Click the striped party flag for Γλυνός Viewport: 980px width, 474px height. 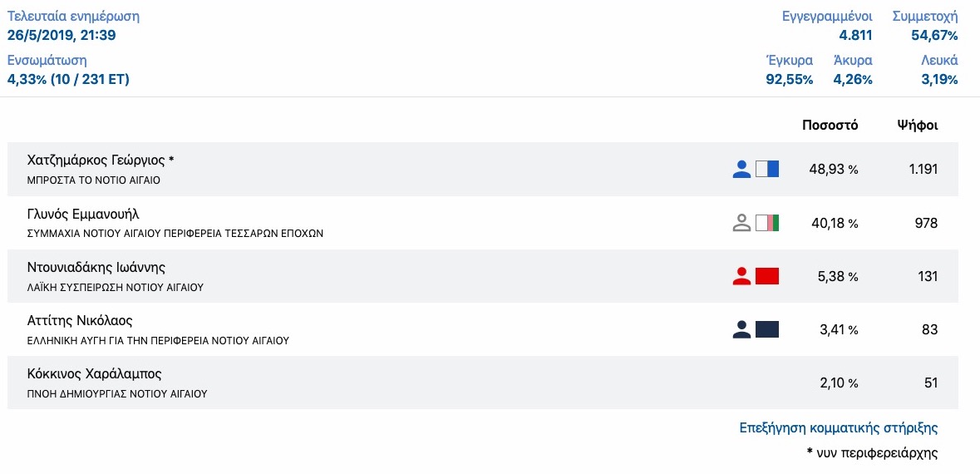[766, 223]
